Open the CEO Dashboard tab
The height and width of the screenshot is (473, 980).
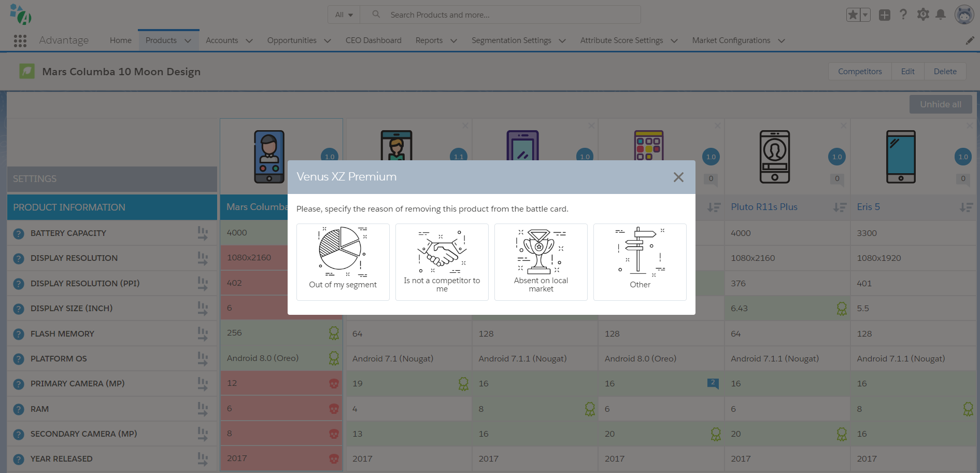tap(374, 40)
